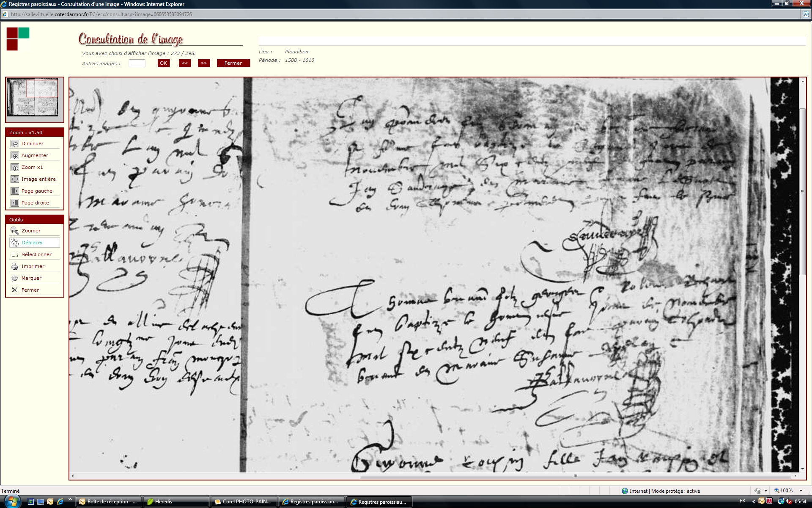Display the Page droite view

click(x=15, y=203)
